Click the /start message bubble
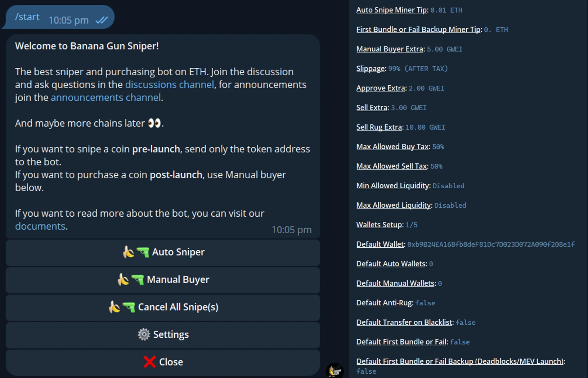The height and width of the screenshot is (378, 588). tap(59, 17)
